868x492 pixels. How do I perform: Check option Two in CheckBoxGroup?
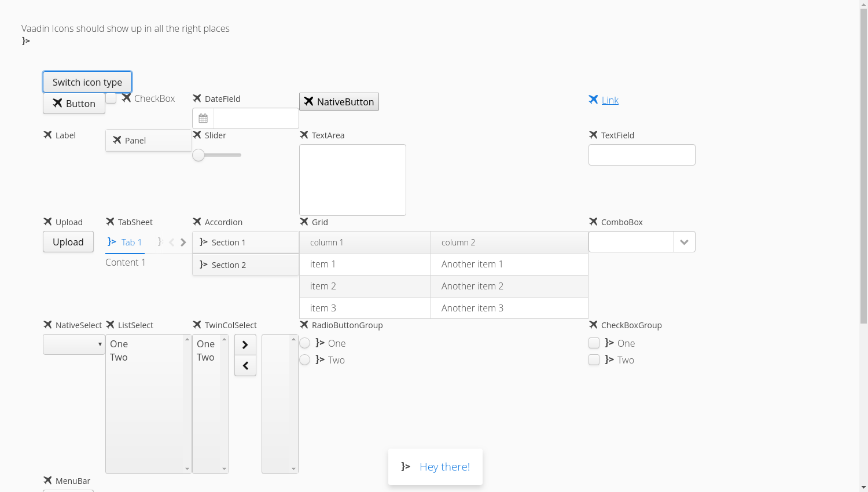click(594, 360)
